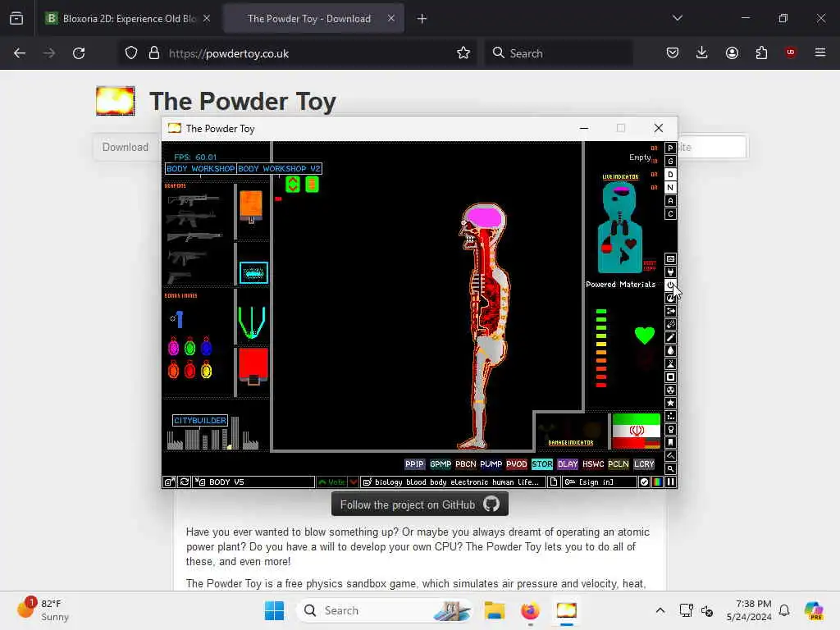Select the HSWC element

click(x=593, y=464)
